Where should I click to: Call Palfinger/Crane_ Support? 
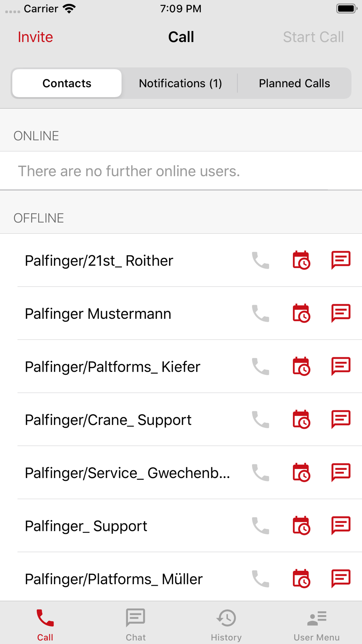pos(261,419)
